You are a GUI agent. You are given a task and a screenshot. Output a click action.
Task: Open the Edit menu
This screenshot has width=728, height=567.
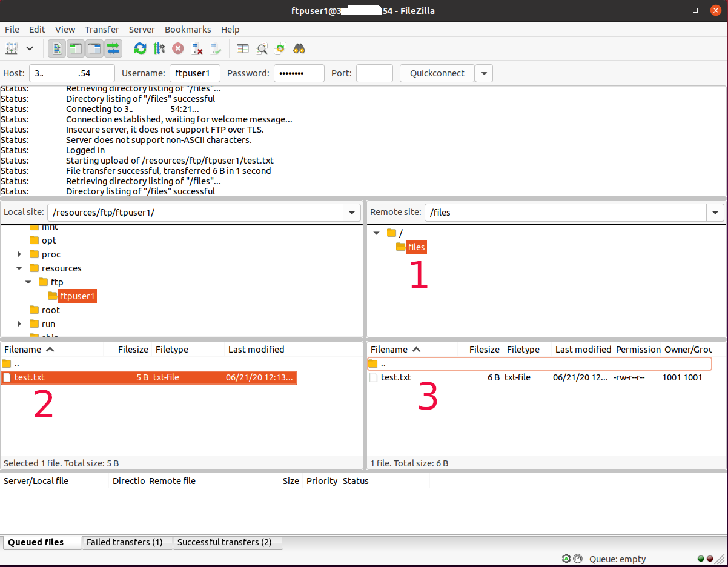(x=37, y=29)
